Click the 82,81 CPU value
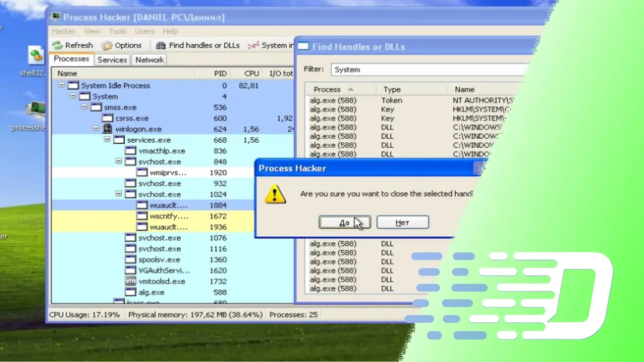 (x=249, y=85)
